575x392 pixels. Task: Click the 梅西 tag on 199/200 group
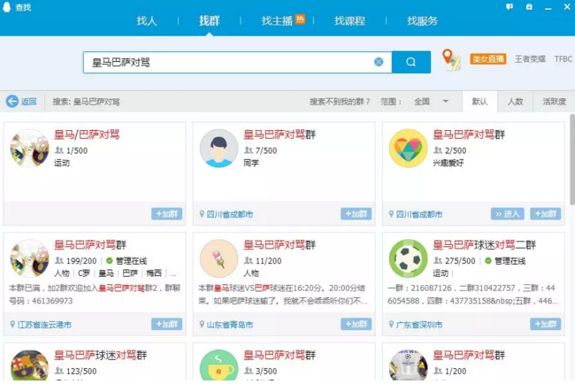click(x=154, y=273)
